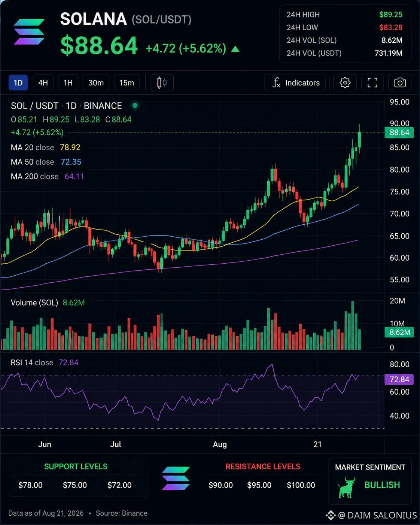
Task: Click the Solana logo in the header
Action: 29,32
